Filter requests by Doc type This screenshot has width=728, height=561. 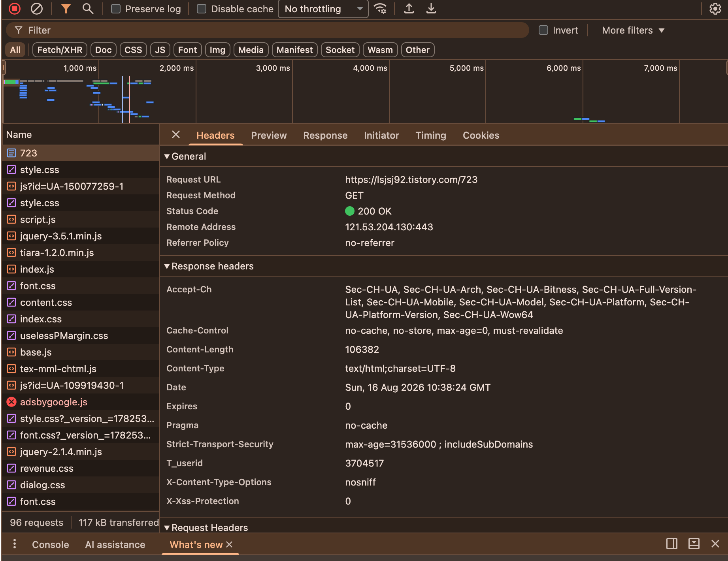coord(104,50)
